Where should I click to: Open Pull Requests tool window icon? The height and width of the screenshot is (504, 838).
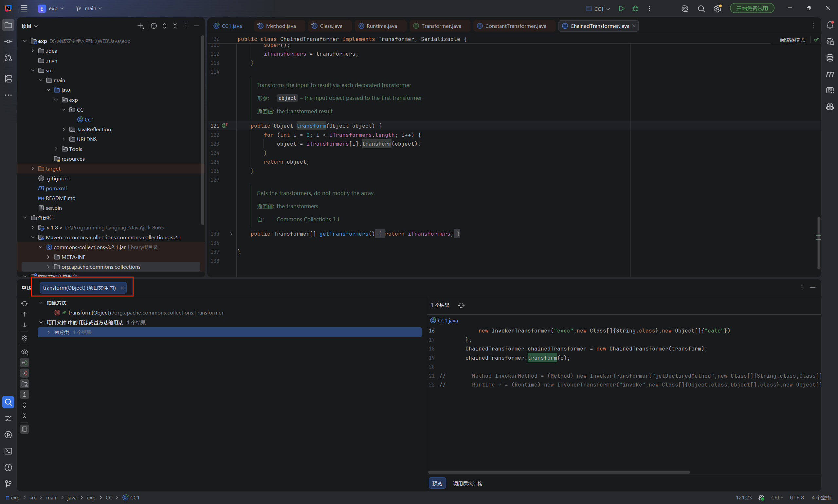pyautogui.click(x=8, y=58)
